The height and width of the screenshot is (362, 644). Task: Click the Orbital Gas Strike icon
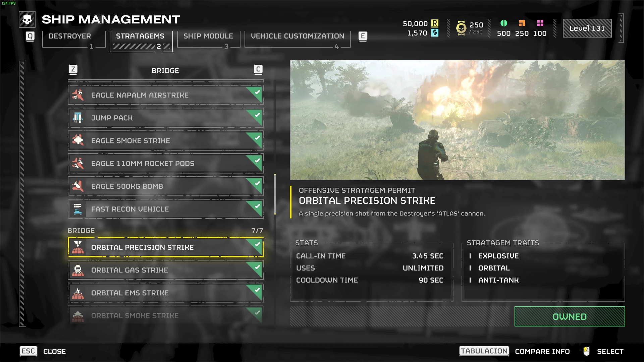(x=78, y=270)
